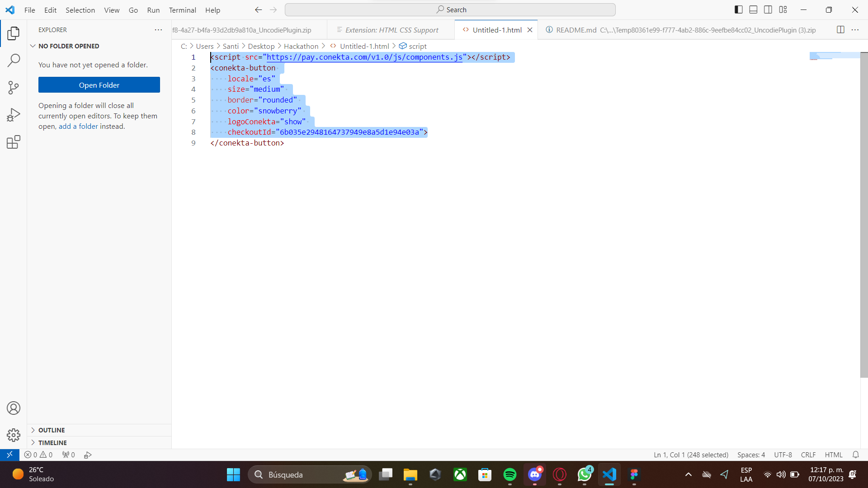The image size is (868, 488).
Task: Collapse the NO FOLDER OPENED section
Action: tap(69, 46)
